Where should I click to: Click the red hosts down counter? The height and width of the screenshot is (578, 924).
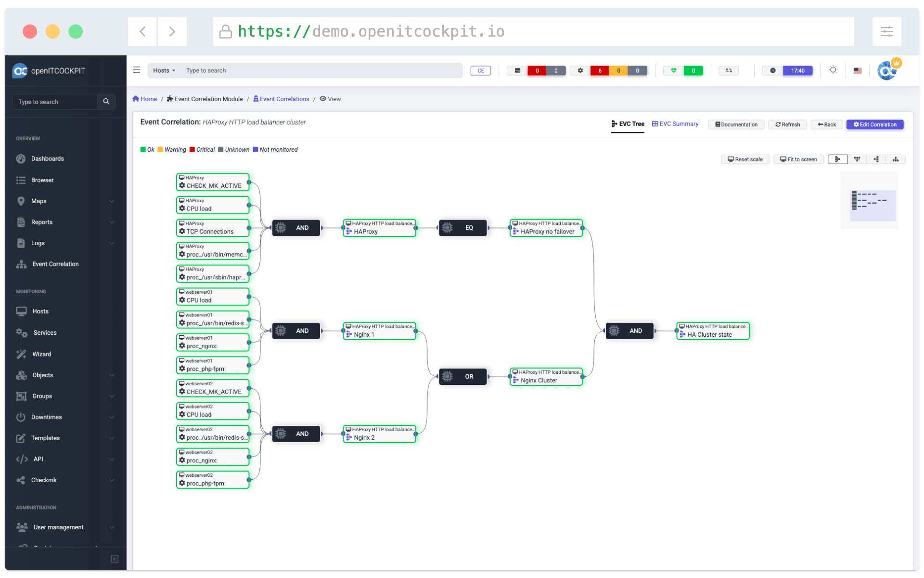[x=537, y=70]
